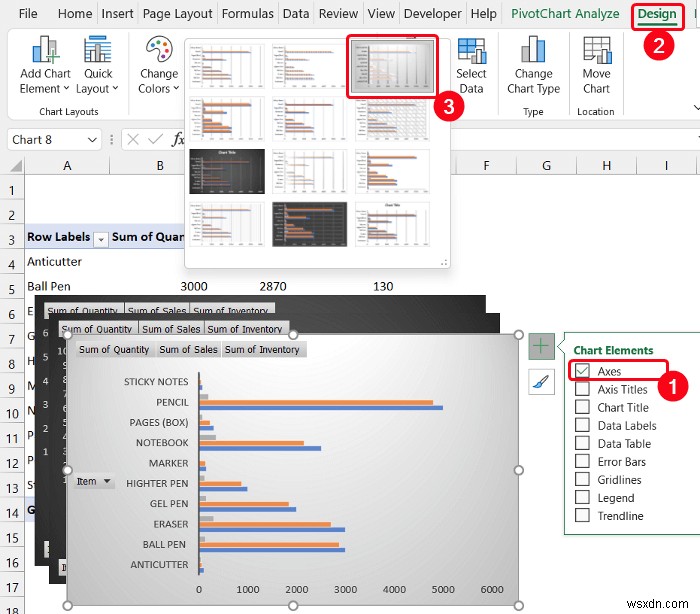The image size is (700, 614).
Task: Click the PENCIL blue bar in chart
Action: click(x=321, y=408)
